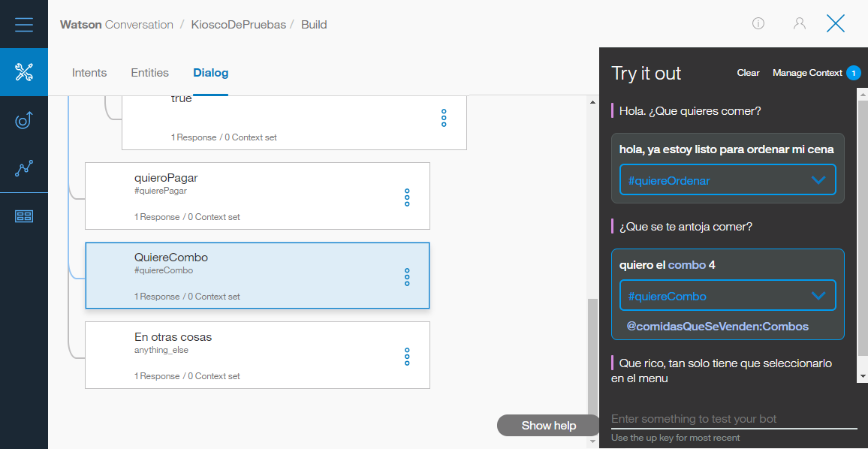Open options menu for true node
This screenshot has height=449, width=868.
pos(444,118)
